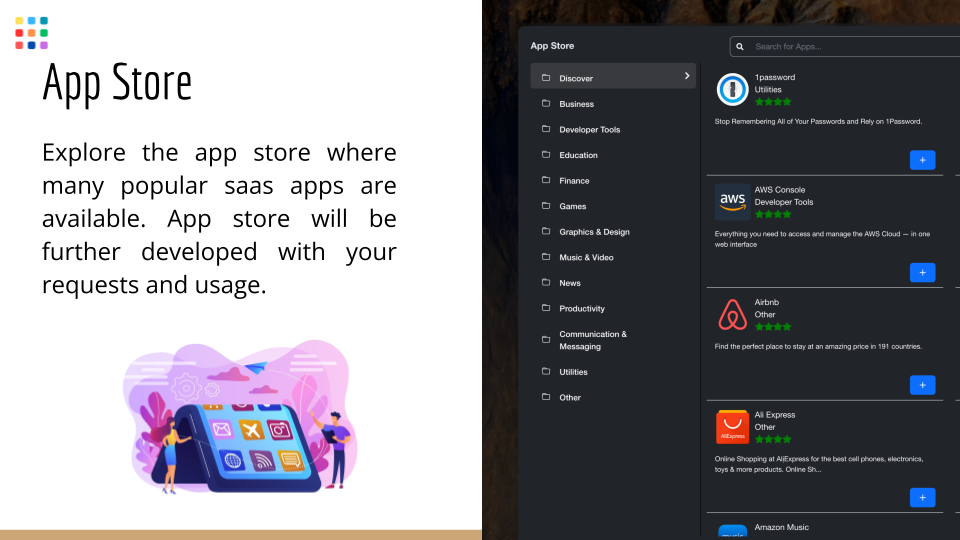Screen dimensions: 960x540
Task: Click the colorful dots logo
Action: [x=32, y=33]
